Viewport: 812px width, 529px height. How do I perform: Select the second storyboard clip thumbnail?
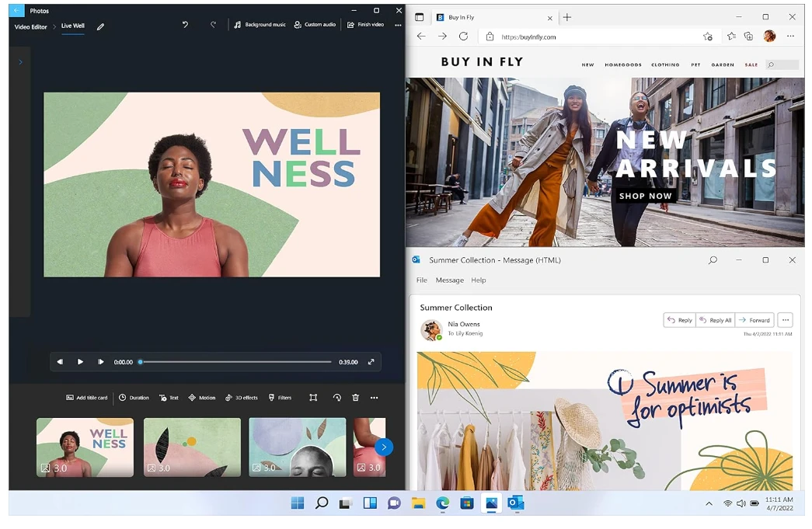[192, 447]
